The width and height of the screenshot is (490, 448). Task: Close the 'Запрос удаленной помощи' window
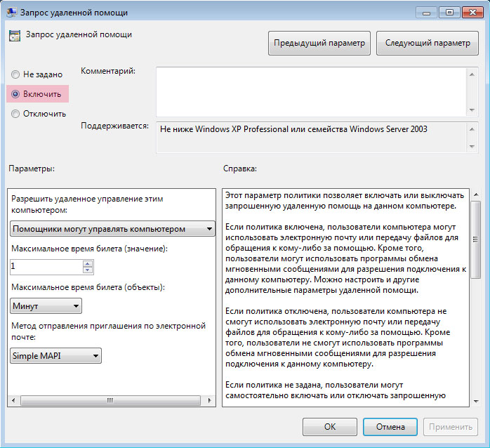tap(473, 13)
